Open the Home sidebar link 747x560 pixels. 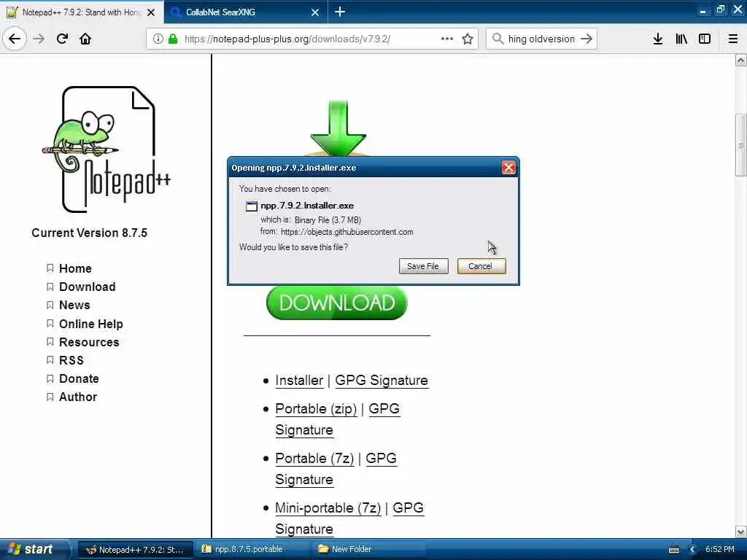click(75, 268)
